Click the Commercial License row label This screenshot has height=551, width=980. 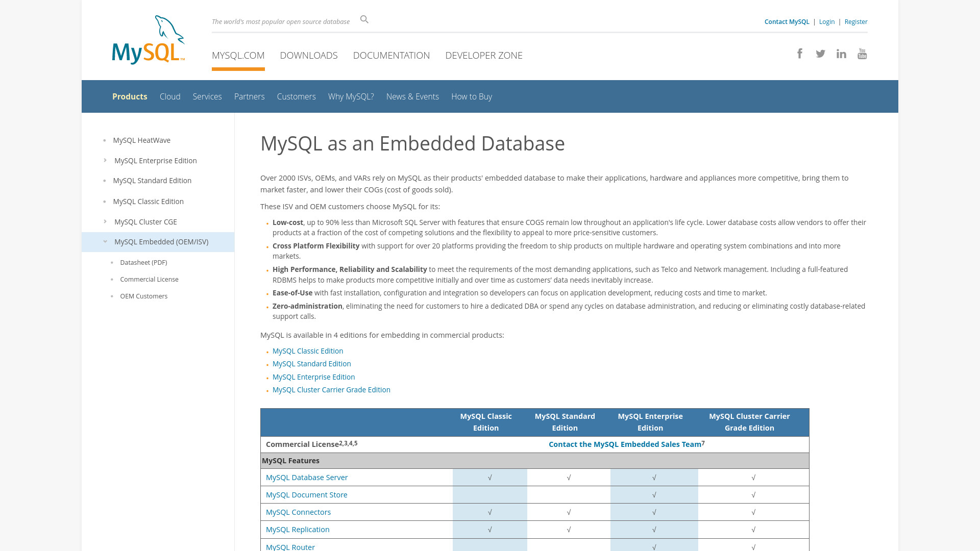point(311,444)
